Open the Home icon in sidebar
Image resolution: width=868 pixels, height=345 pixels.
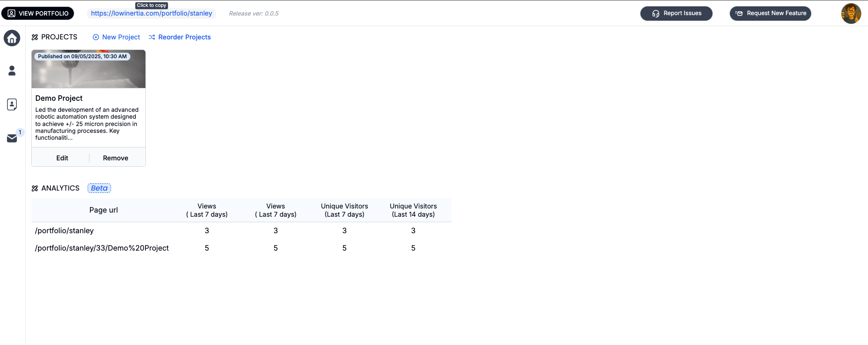coord(12,38)
